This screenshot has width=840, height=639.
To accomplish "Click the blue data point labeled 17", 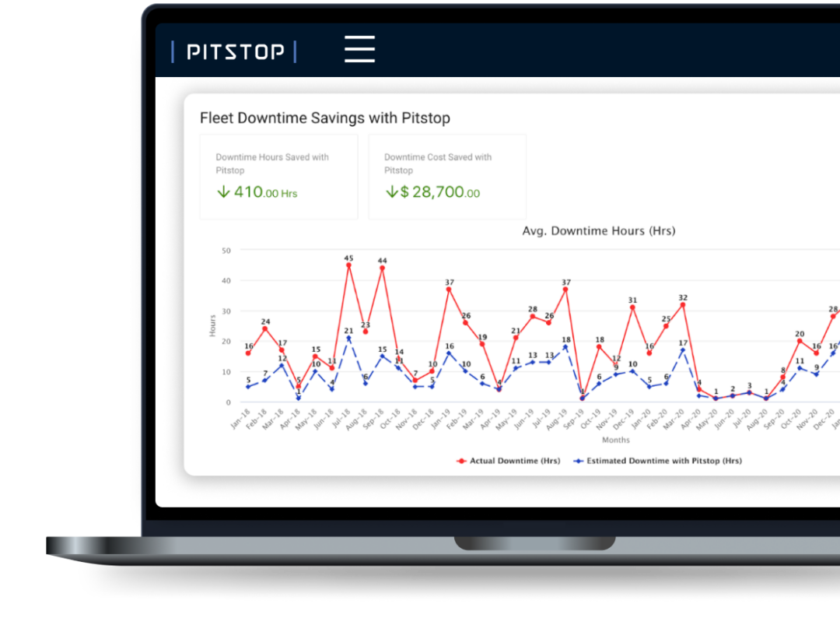I will pyautogui.click(x=683, y=350).
